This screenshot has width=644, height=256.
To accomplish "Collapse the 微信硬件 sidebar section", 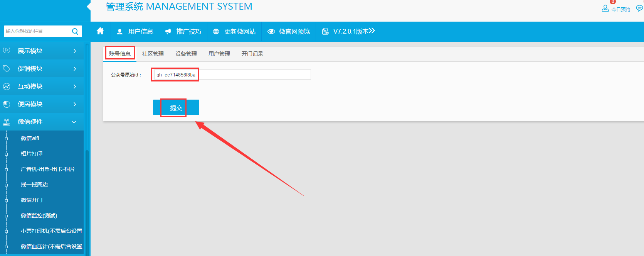I will (x=42, y=122).
